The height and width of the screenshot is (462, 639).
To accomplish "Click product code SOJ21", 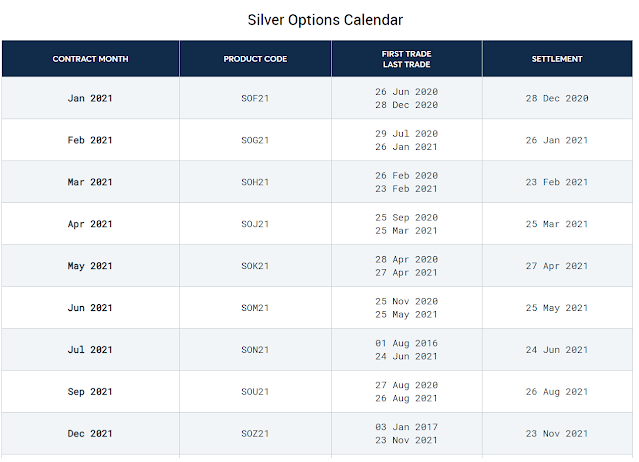I will (255, 224).
